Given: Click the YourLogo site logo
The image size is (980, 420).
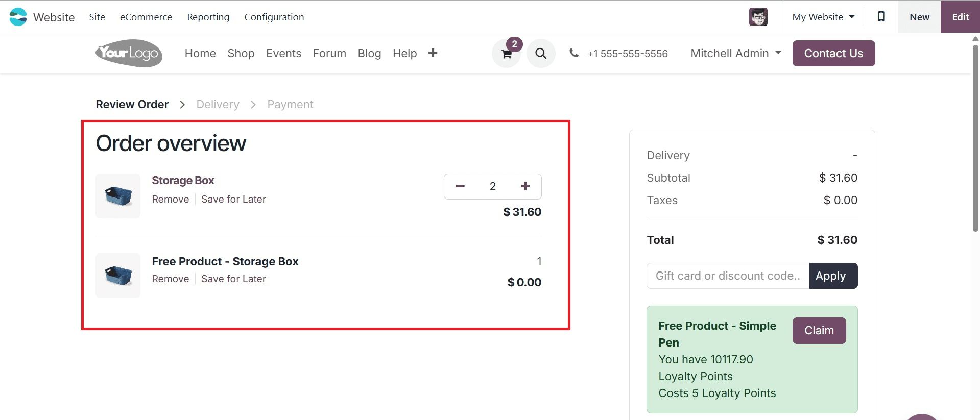Looking at the screenshot, I should point(128,53).
